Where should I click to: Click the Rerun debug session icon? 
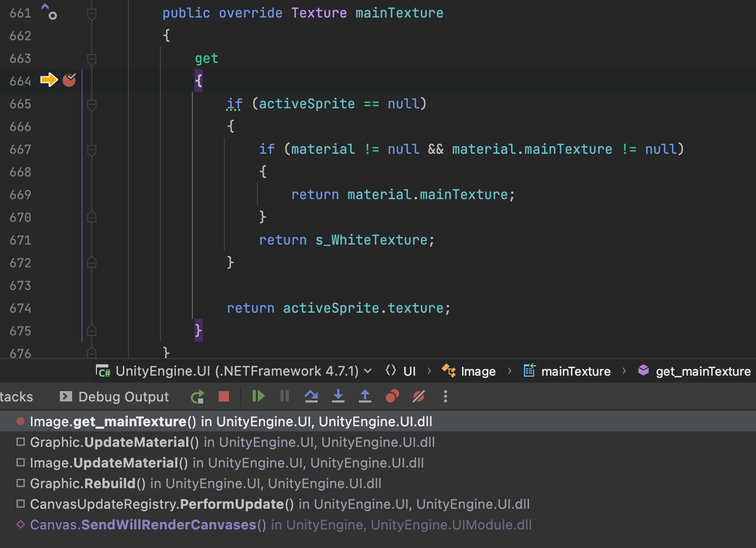pyautogui.click(x=198, y=397)
